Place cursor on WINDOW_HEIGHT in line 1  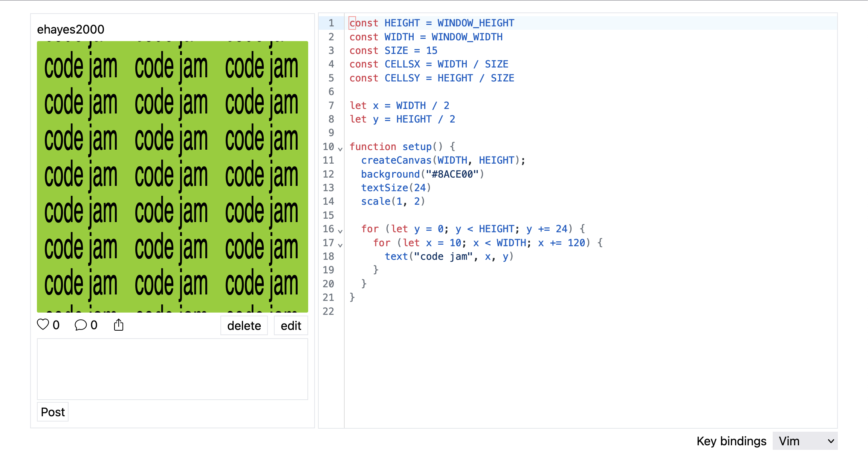tap(476, 23)
